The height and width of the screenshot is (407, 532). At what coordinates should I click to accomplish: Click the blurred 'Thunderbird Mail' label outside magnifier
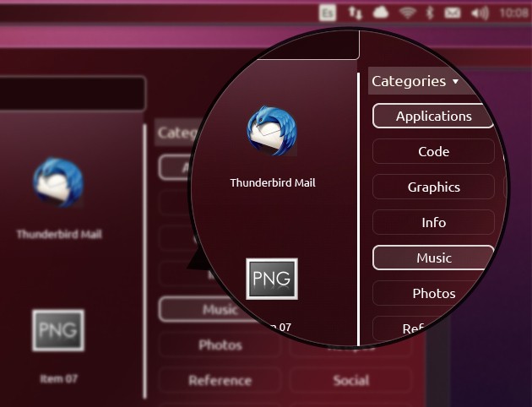click(59, 234)
